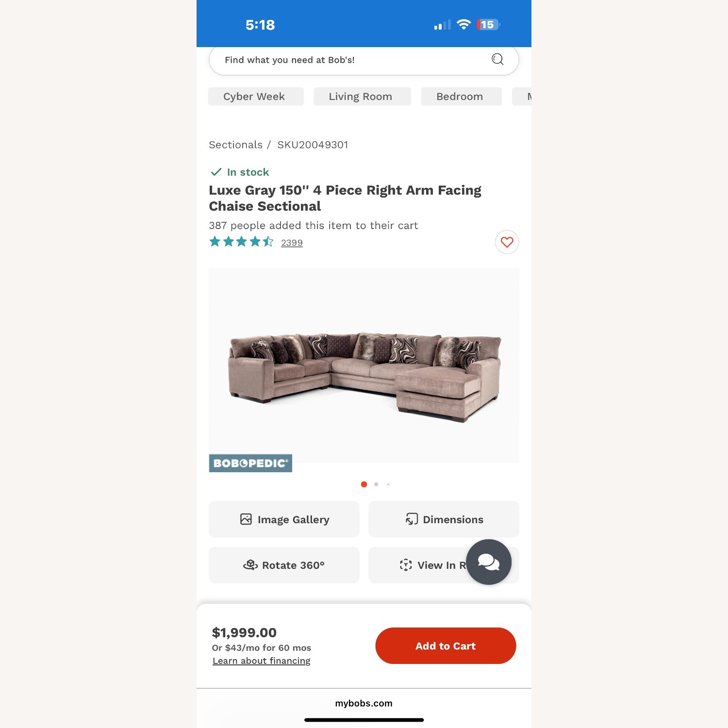Click the Add to Cart button
Viewport: 728px width, 728px height.
click(x=446, y=646)
